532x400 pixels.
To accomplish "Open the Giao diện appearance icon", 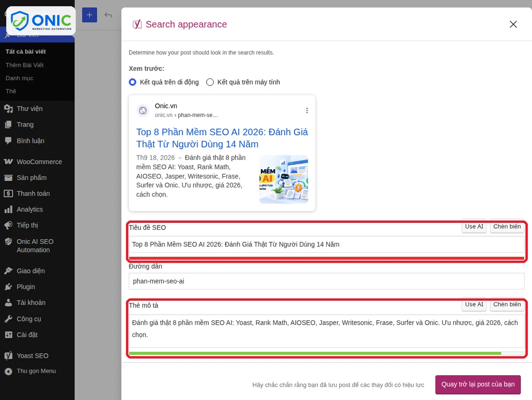I will 8,271.
